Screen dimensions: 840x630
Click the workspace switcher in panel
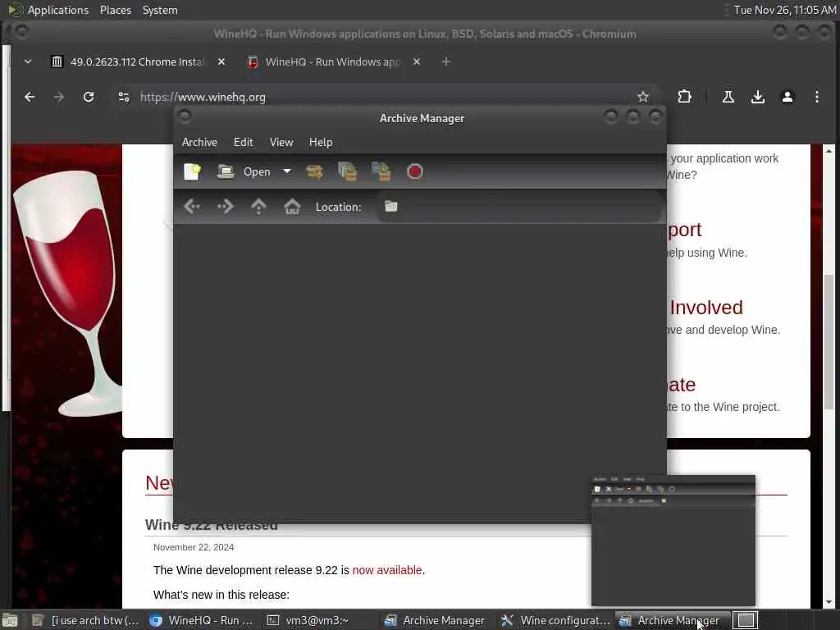tap(745, 620)
